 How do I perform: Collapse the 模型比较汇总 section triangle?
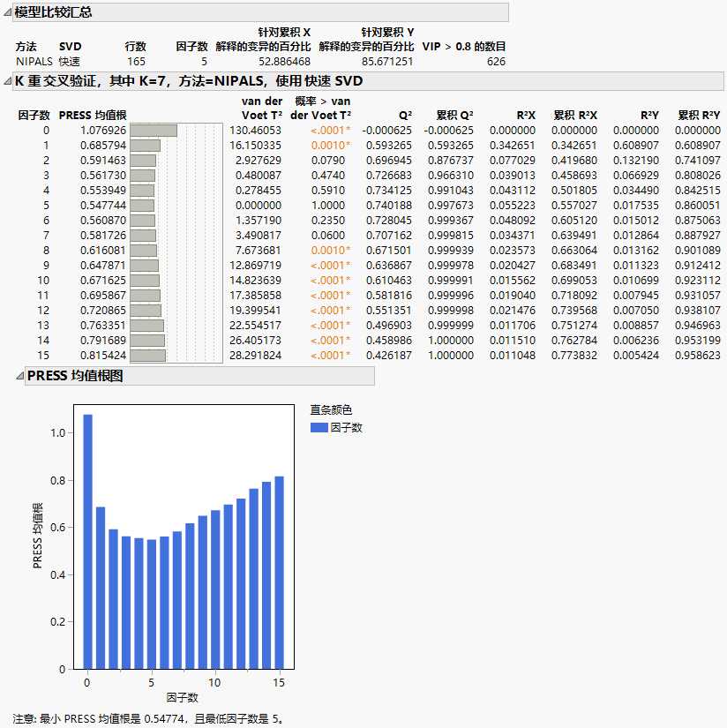pos(8,12)
